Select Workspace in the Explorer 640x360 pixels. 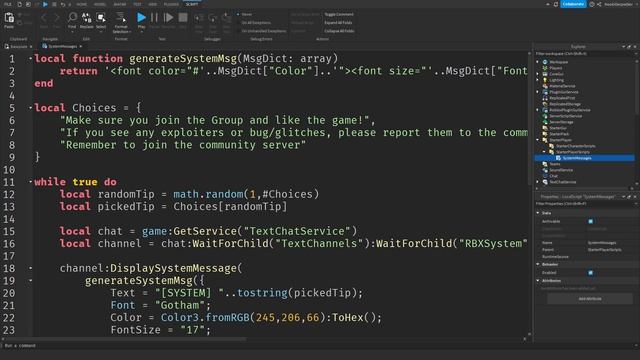[558, 62]
